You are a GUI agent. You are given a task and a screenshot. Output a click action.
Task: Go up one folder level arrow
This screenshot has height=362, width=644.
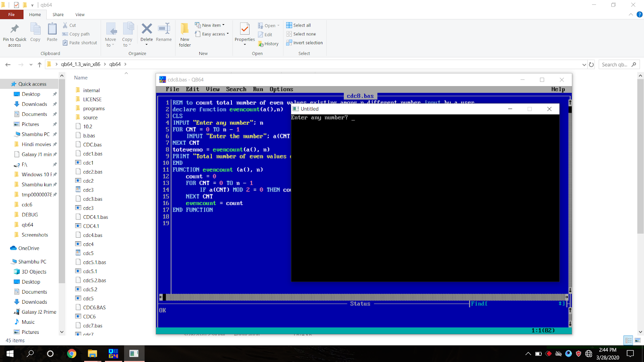39,64
